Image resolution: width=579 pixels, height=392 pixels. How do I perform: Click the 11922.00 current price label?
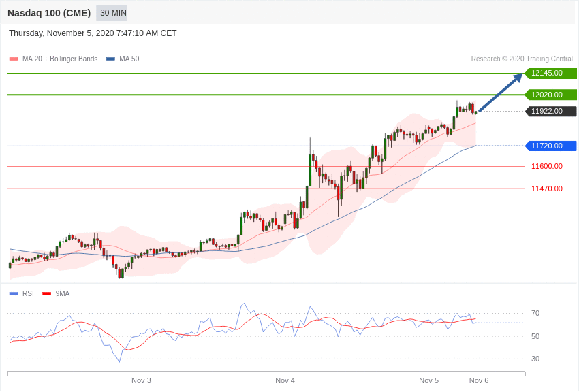click(550, 111)
